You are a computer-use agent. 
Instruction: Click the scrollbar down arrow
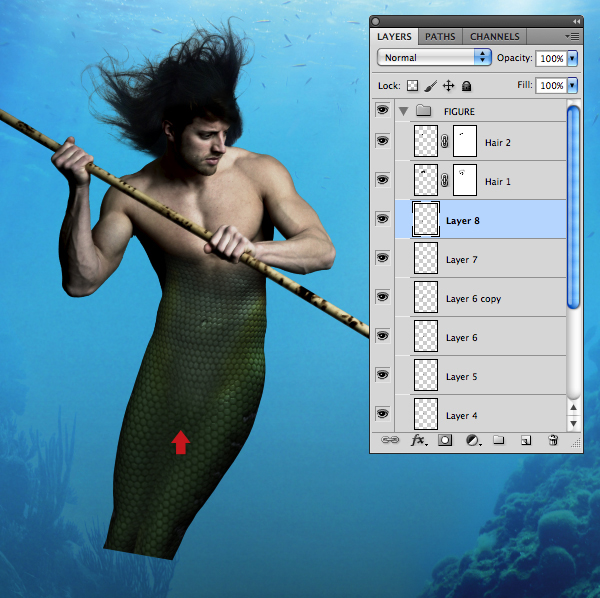573,423
